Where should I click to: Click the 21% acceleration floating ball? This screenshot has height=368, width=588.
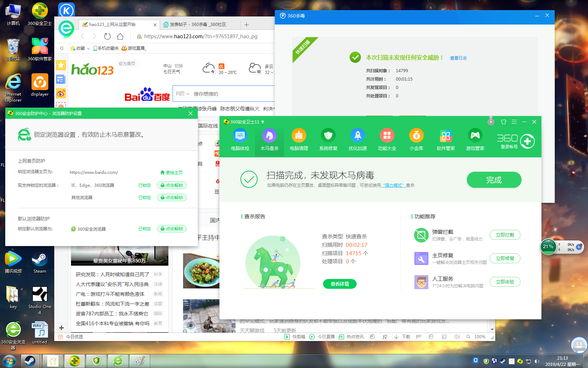pos(548,247)
